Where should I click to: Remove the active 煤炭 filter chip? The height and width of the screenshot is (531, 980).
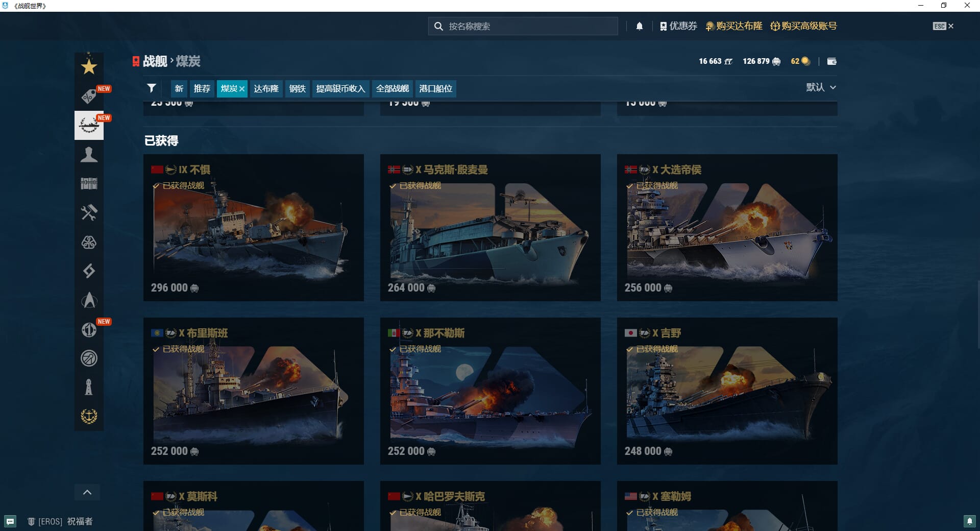coord(242,89)
